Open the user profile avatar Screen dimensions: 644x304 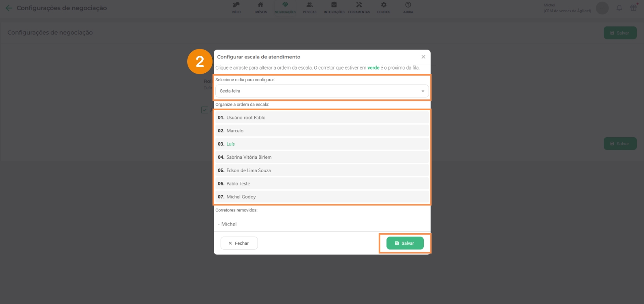pos(602,8)
